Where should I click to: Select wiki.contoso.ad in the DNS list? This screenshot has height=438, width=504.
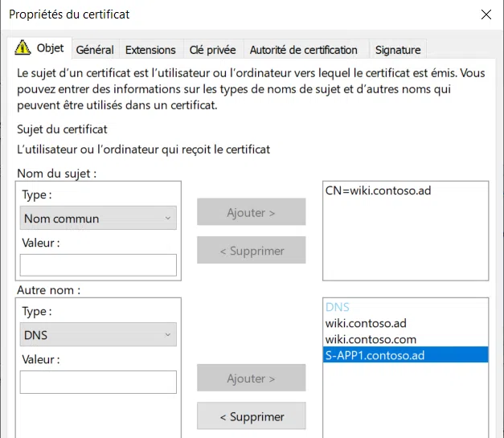pyautogui.click(x=366, y=323)
